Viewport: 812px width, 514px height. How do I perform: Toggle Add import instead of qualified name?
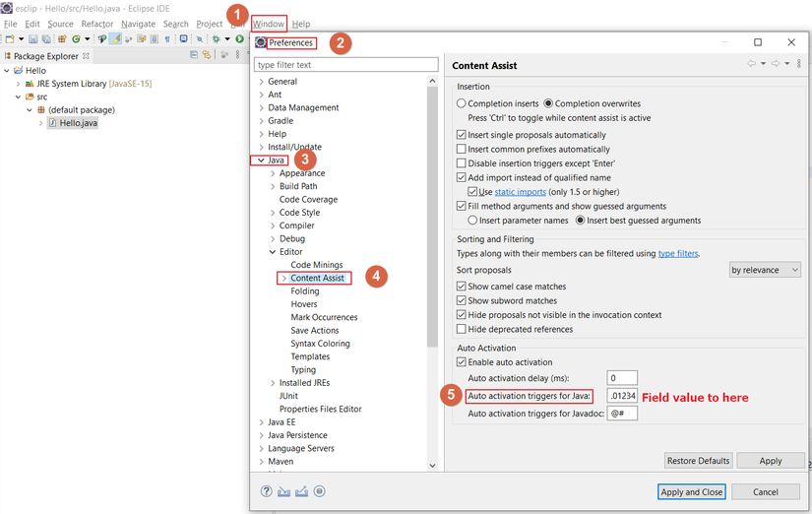point(462,177)
